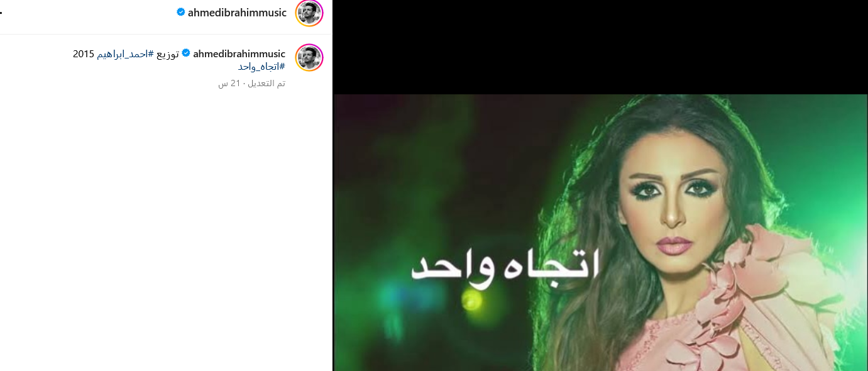Screen dimensions: 868x371
Task: Click the '21 س' post timestamp
Action: [x=229, y=84]
